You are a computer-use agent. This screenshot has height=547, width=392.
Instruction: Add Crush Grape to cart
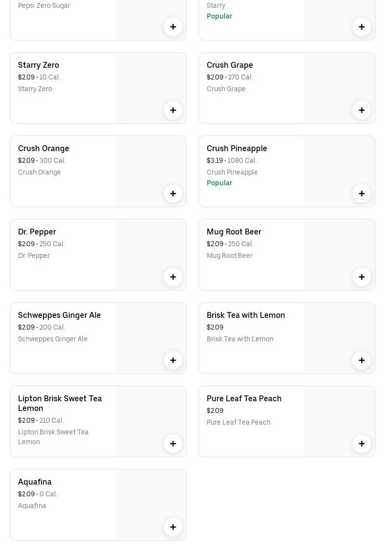(x=362, y=110)
